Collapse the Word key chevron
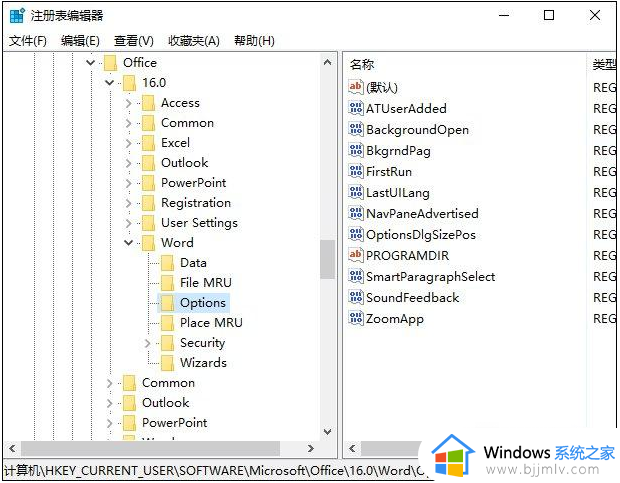Viewport: 620px width, 483px height. 129,243
